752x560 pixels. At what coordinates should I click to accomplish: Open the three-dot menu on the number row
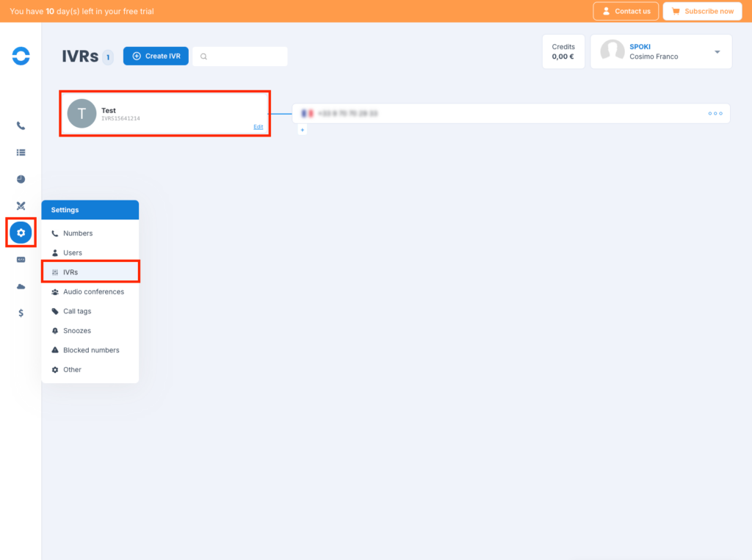pos(715,114)
